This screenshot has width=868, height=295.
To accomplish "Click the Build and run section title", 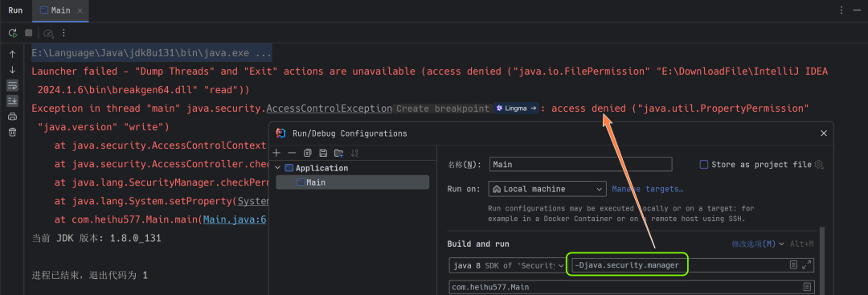I will click(x=478, y=244).
